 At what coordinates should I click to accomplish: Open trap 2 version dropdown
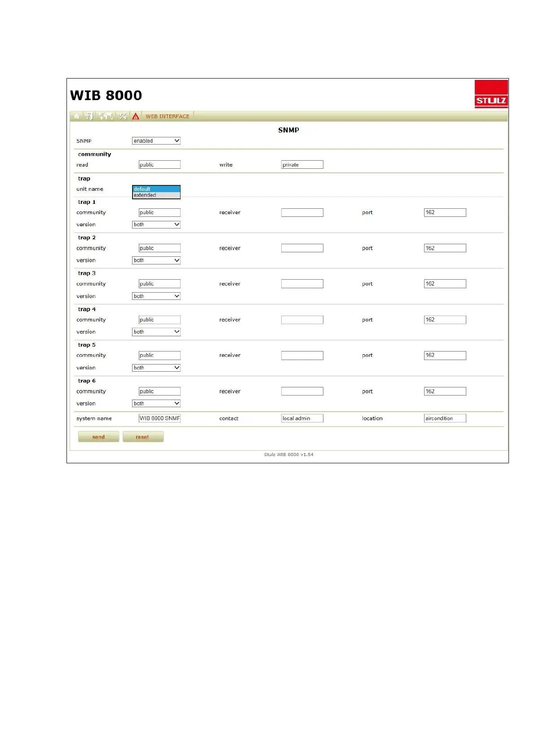[x=156, y=260]
